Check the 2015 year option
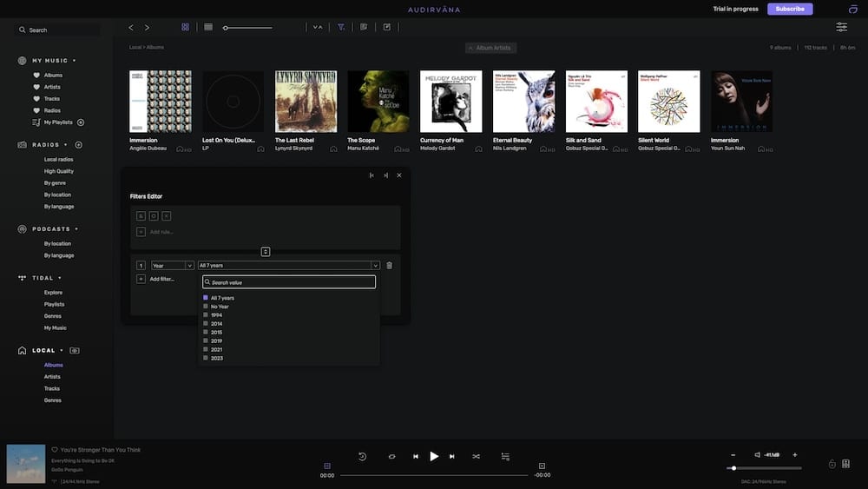This screenshot has height=489, width=868. pos(206,333)
